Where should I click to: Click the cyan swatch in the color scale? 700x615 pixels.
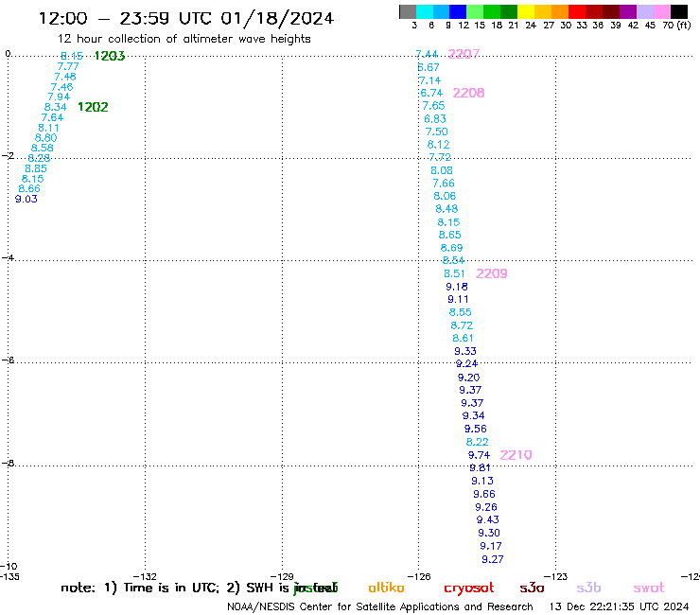425,11
